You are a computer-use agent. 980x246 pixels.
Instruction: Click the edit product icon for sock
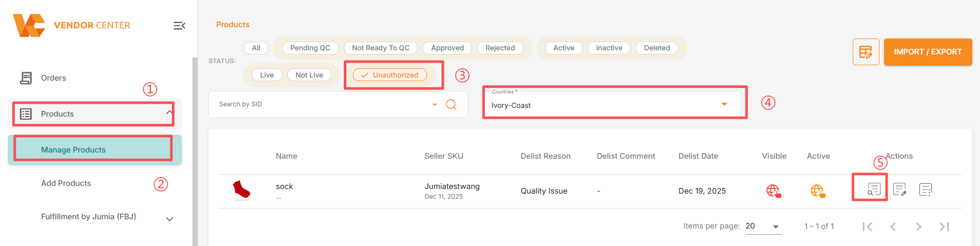pos(899,190)
